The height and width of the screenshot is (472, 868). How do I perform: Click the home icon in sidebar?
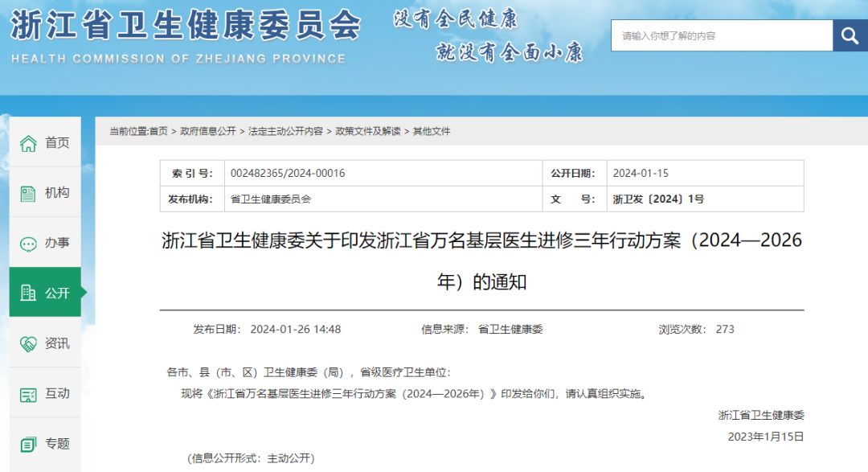click(28, 143)
